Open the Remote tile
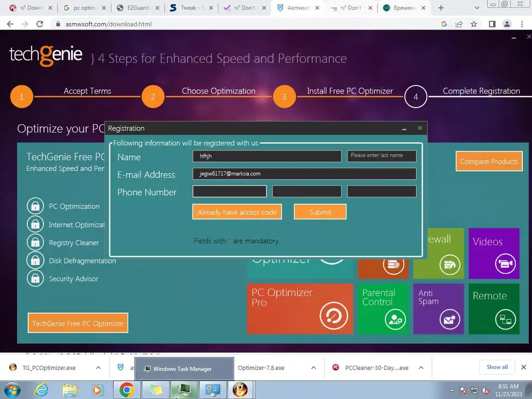The image size is (532, 399). coord(494,309)
